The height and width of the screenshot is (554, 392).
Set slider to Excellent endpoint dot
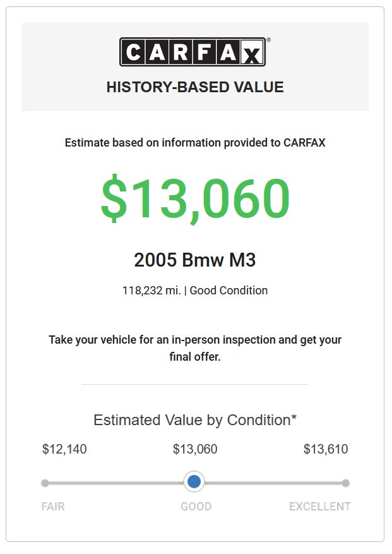pyautogui.click(x=346, y=483)
